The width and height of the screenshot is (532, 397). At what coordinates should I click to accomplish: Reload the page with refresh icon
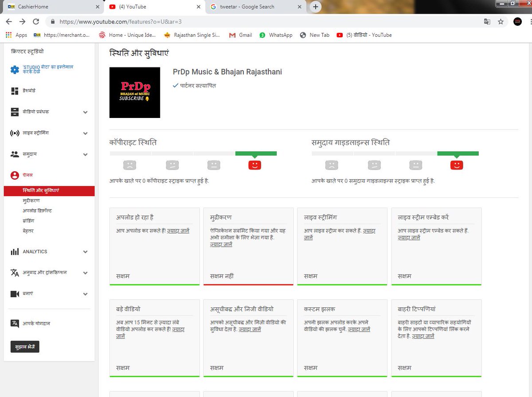coord(36,21)
